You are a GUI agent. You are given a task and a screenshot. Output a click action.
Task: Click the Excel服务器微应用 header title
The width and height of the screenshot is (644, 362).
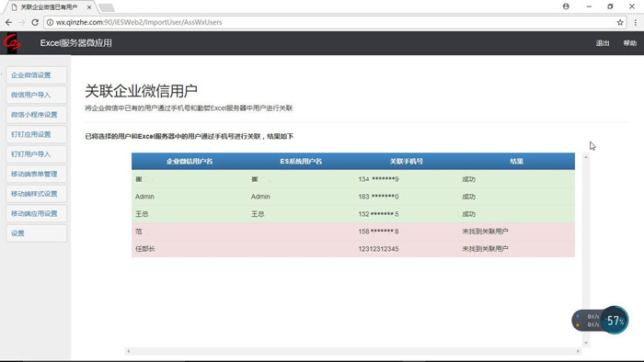[76, 43]
